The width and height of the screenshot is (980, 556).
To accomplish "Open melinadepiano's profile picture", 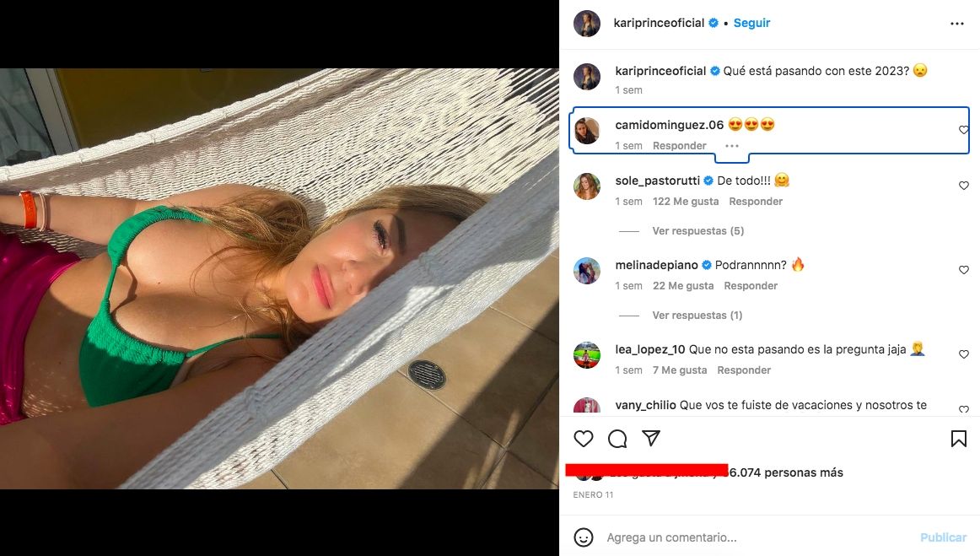I will (587, 271).
